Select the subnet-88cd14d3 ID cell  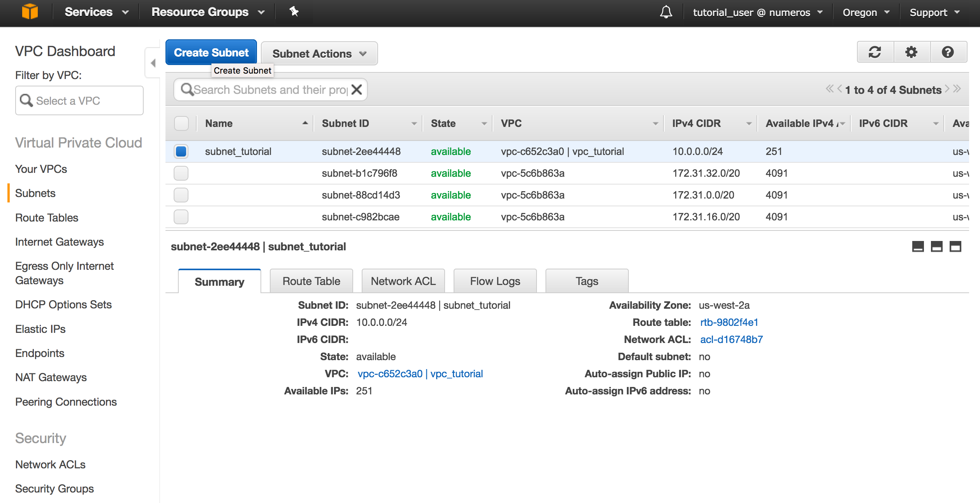pyautogui.click(x=361, y=195)
